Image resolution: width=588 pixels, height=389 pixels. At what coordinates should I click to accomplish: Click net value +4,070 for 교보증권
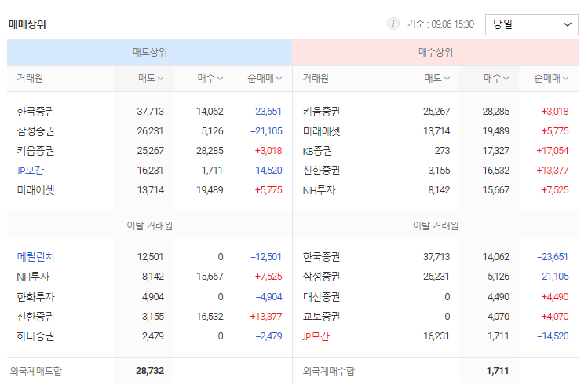click(x=555, y=317)
